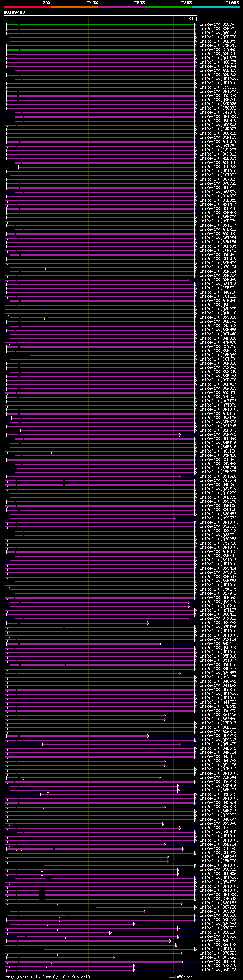The image size is (243, 980).
Task: Open hit UniRef100_Q0DV71
Action: 218,498
